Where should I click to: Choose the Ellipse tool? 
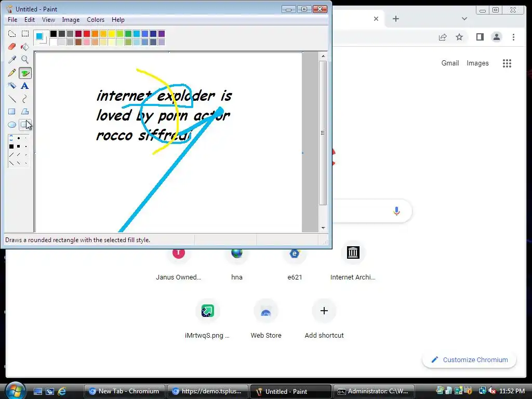[12, 125]
